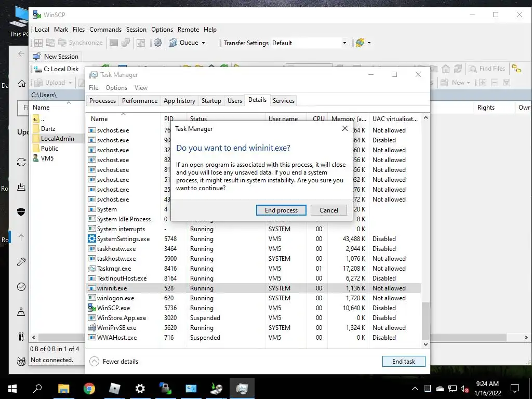
Task: Open Task Manager File menu
Action: [94, 87]
